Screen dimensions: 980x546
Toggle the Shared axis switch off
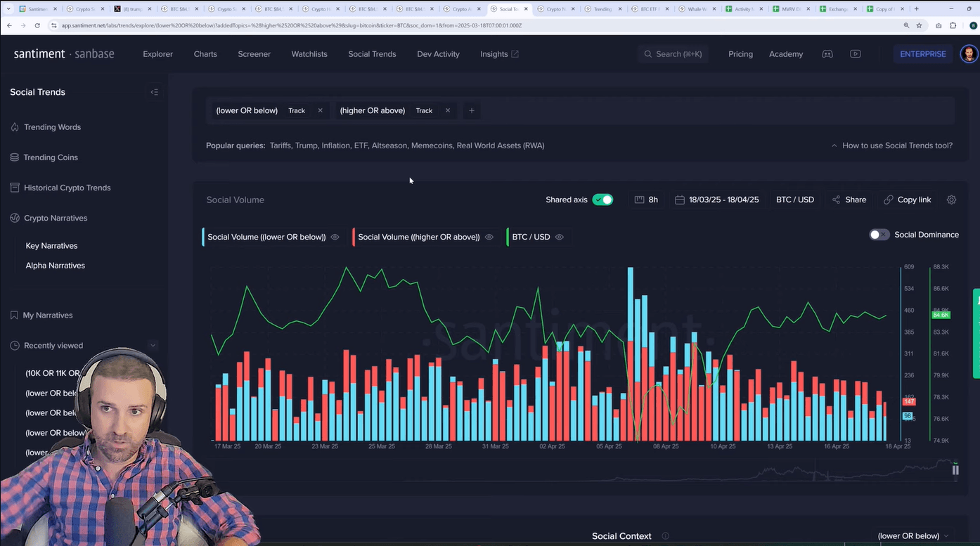tap(602, 200)
